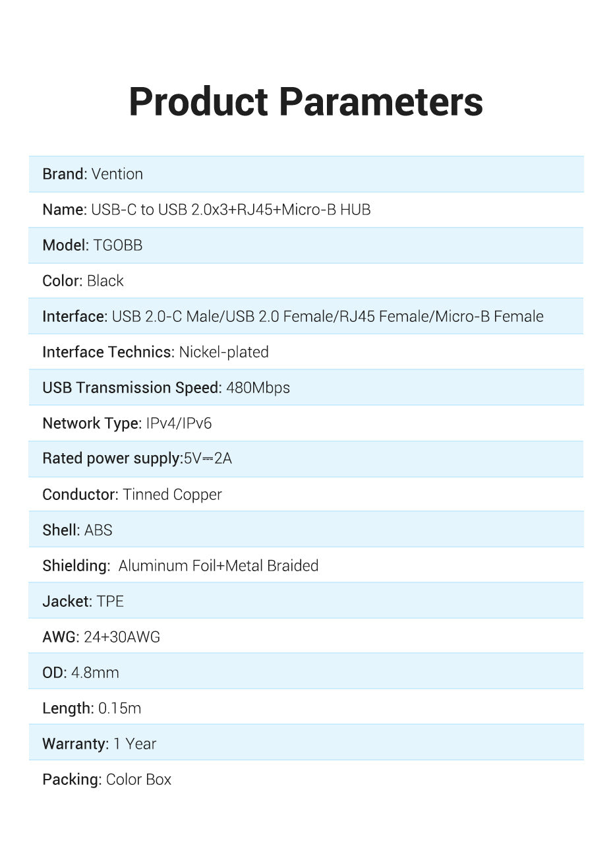Click the Vention brand value
The image size is (613, 868).
click(x=117, y=174)
